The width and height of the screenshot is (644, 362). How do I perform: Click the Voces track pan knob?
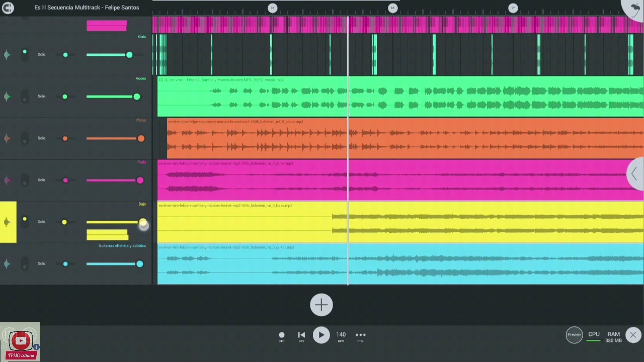64,97
